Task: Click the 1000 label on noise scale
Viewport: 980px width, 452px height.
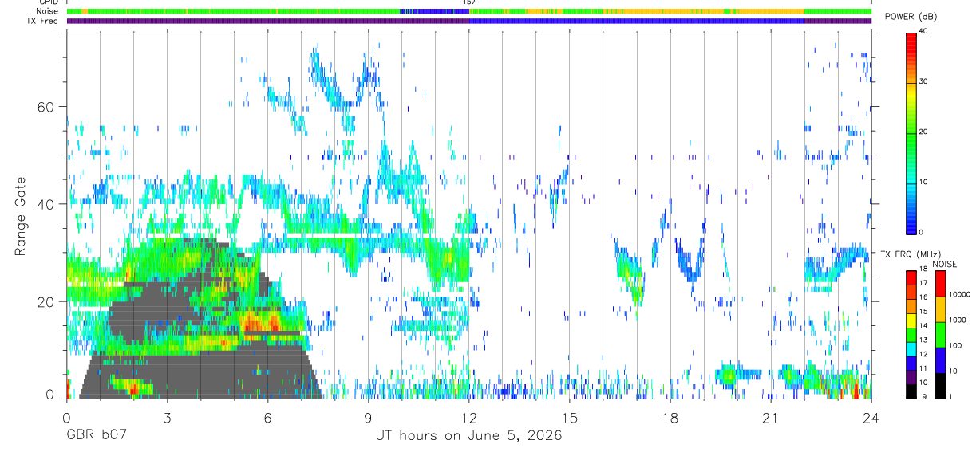Action: point(957,320)
